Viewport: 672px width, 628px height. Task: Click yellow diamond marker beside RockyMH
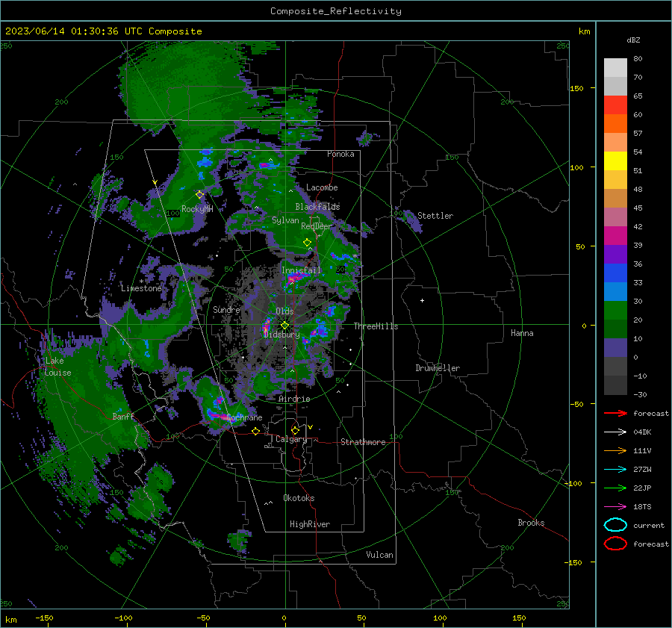click(199, 195)
